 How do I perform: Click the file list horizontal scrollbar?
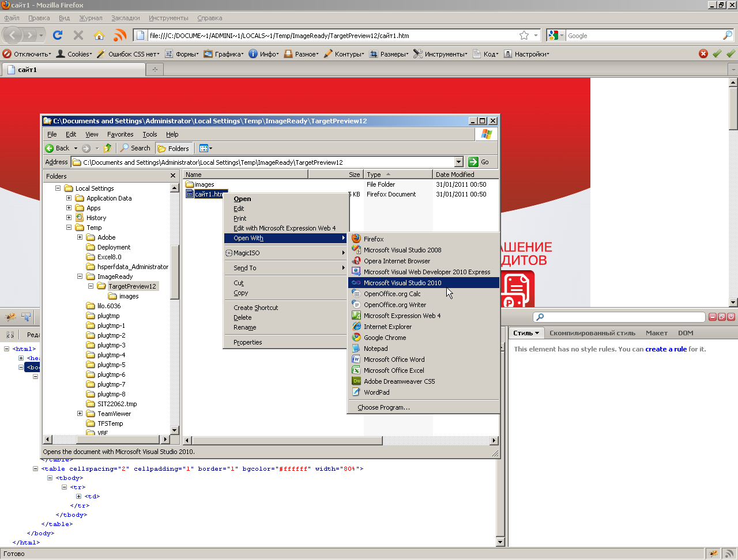point(288,441)
